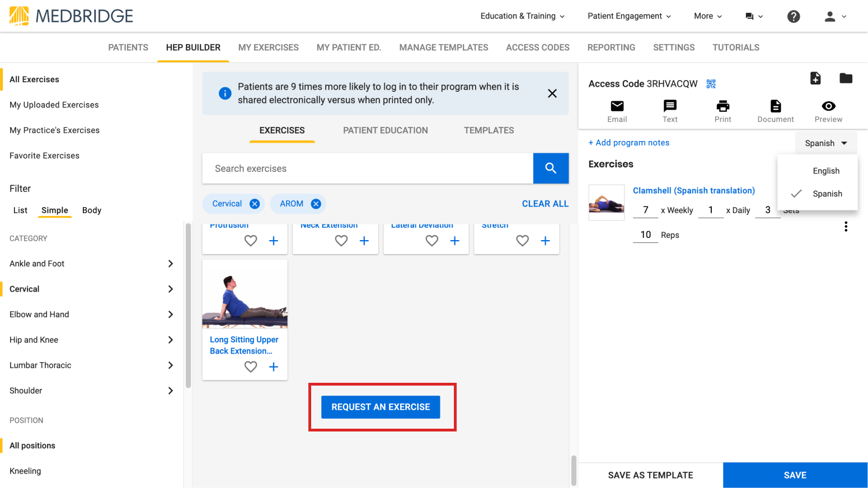Open the folder icon in program panel
This screenshot has height=488, width=868.
pos(846,78)
